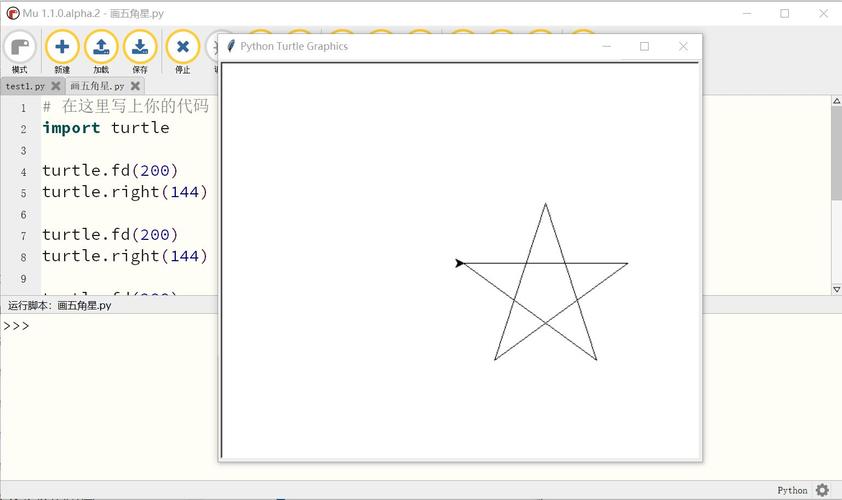The image size is (842, 500).
Task: Click line number 9 in gutter
Action: 23,279
